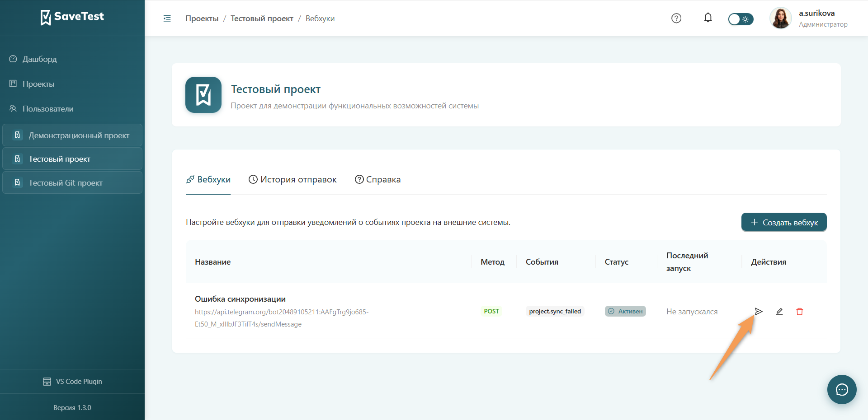Click project.sync_failed event tag
The image size is (868, 420).
pos(555,311)
